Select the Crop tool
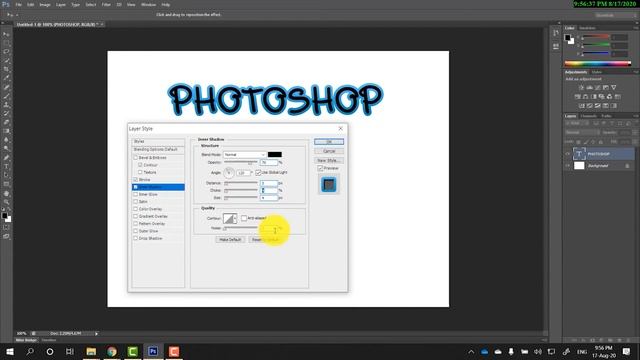The image size is (640, 360). tap(6, 69)
